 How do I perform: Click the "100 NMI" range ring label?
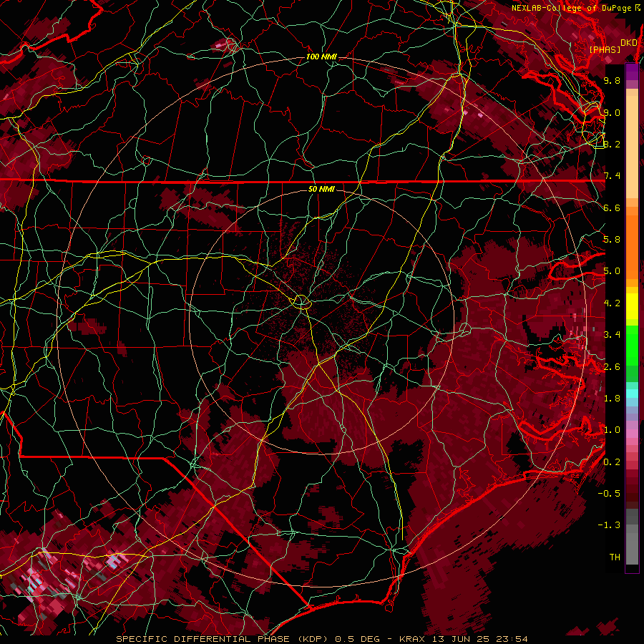click(321, 57)
